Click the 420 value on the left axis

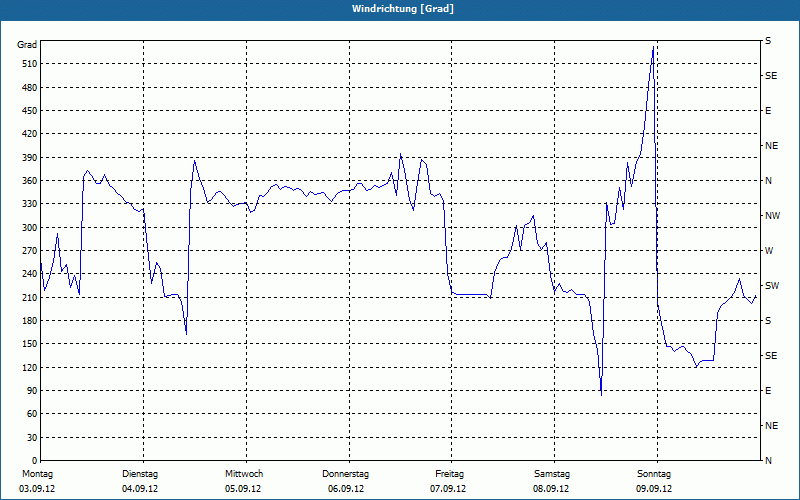pyautogui.click(x=29, y=134)
